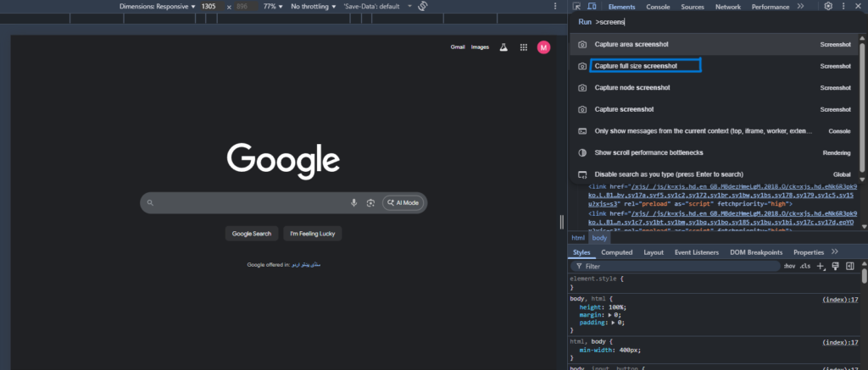Open the Computed tab
The height and width of the screenshot is (370, 868).
(617, 252)
